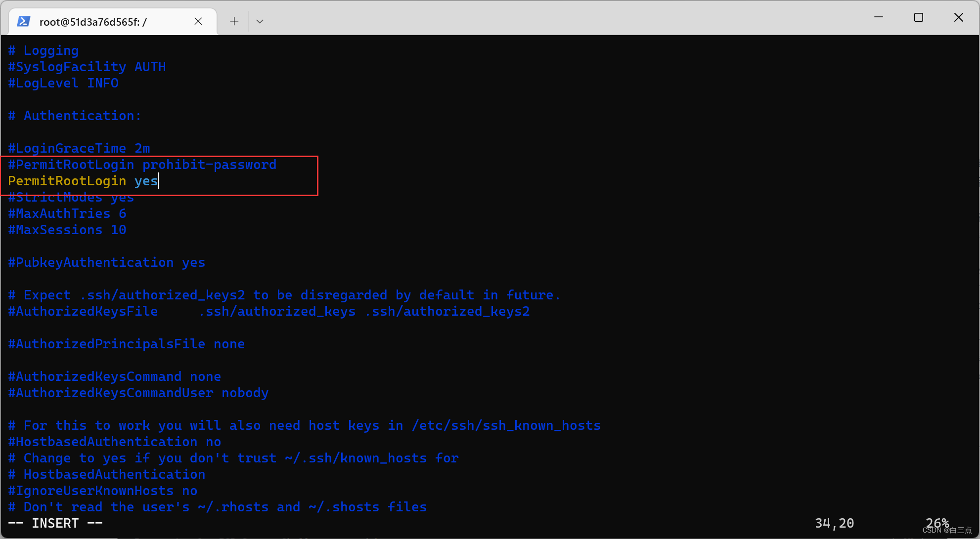Click the # Authentication: comment header
This screenshot has height=539, width=980.
tap(75, 115)
